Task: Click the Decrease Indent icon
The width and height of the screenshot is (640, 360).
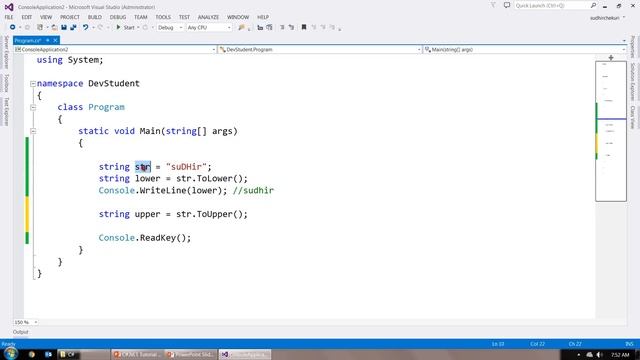Action: pos(282,27)
